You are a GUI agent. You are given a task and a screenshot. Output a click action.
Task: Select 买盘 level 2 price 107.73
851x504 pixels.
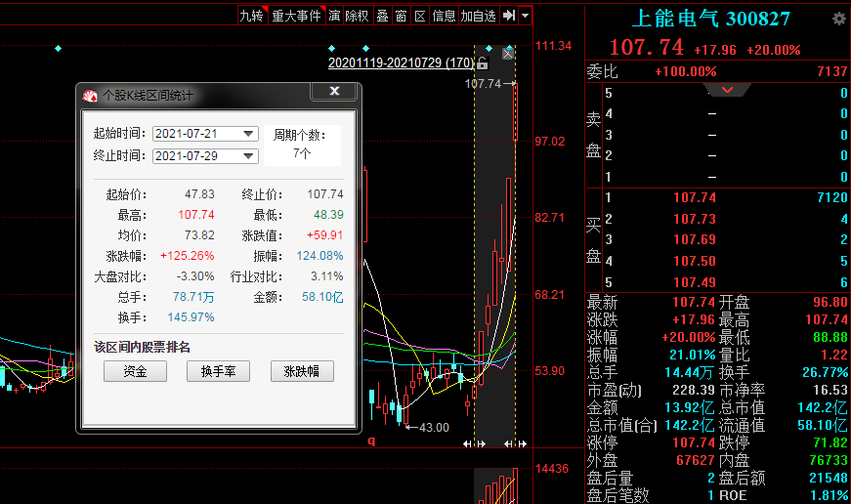tap(694, 219)
